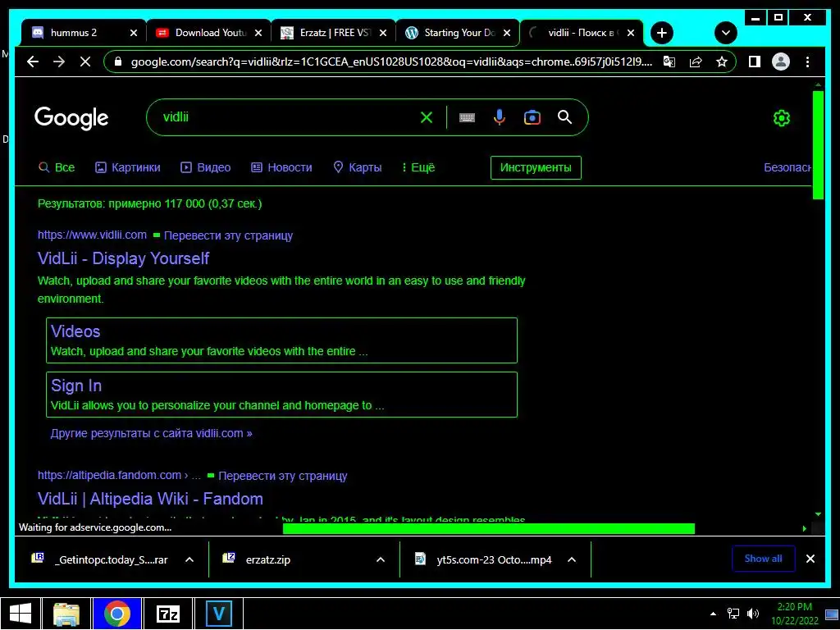Click the address bar URL
This screenshot has height=630, width=840.
pyautogui.click(x=391, y=62)
